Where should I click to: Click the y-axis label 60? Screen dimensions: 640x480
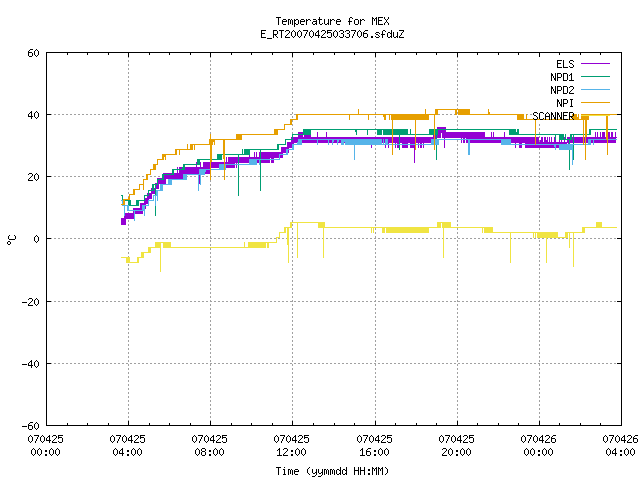pyautogui.click(x=33, y=53)
